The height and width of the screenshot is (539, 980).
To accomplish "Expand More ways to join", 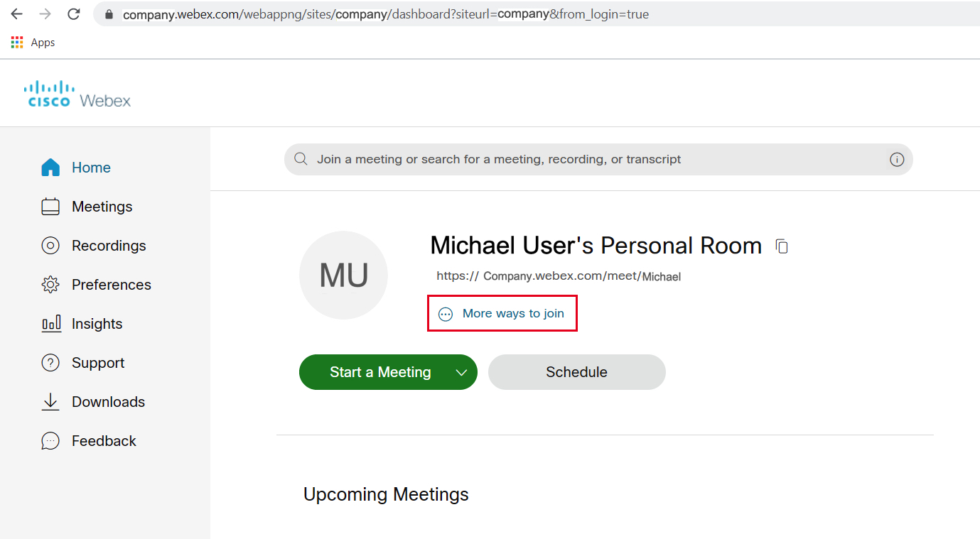I will (x=502, y=312).
